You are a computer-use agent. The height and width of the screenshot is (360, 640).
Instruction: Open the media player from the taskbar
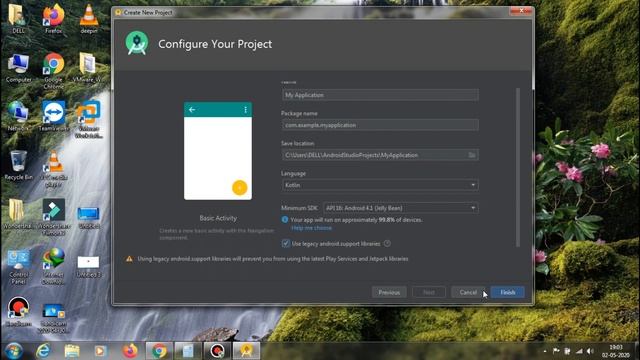pos(100,351)
